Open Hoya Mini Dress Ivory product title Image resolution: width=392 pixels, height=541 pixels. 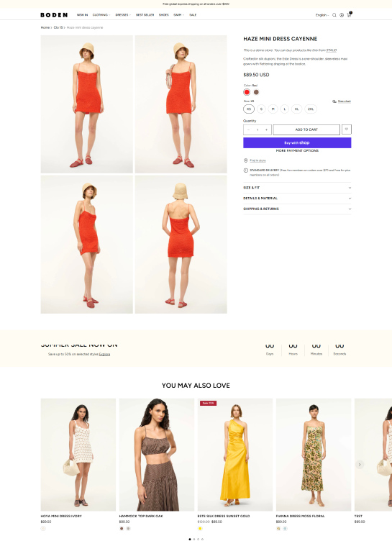[61, 516]
